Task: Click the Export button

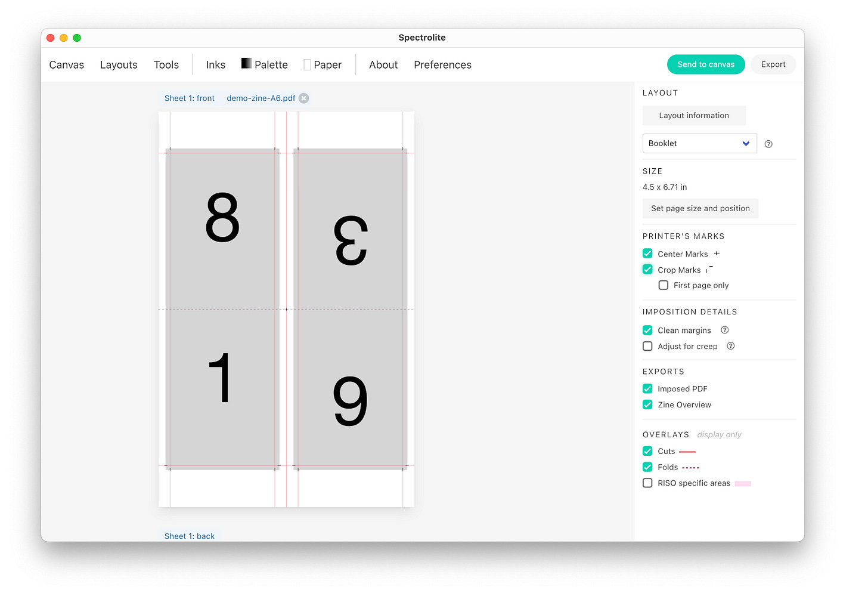Action: tap(773, 64)
